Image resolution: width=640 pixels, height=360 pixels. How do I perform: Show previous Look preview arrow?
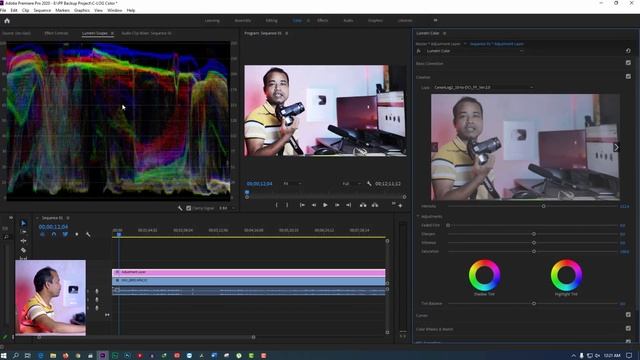pyautogui.click(x=435, y=147)
